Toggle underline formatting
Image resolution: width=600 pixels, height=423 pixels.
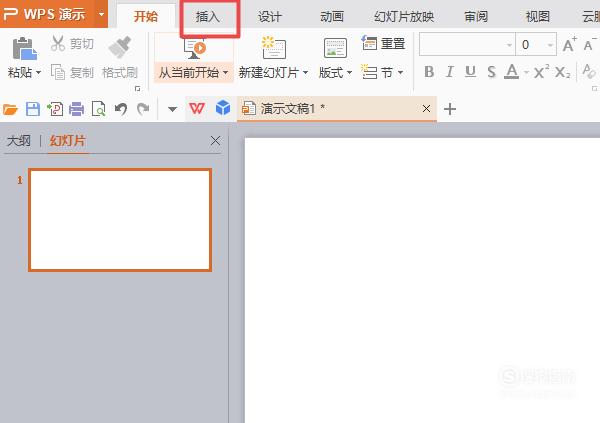[470, 72]
